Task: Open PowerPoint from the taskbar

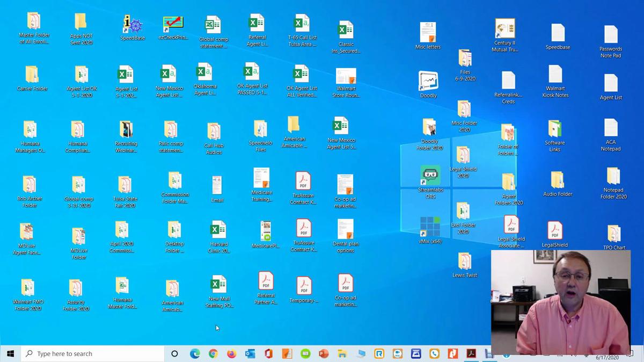Action: tap(324, 353)
